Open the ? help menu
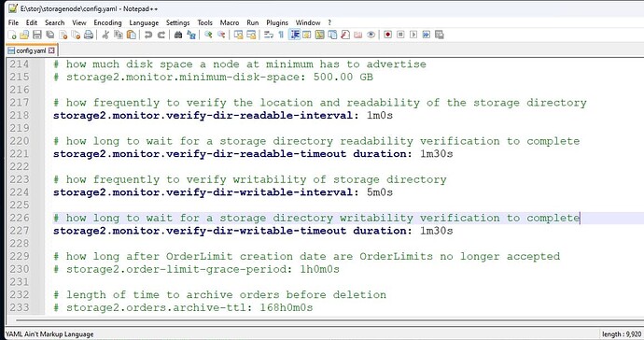The width and height of the screenshot is (644, 340). (329, 22)
